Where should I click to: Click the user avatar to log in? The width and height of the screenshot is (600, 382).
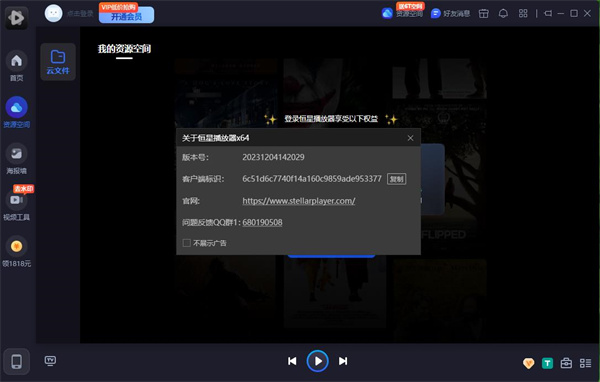54,13
